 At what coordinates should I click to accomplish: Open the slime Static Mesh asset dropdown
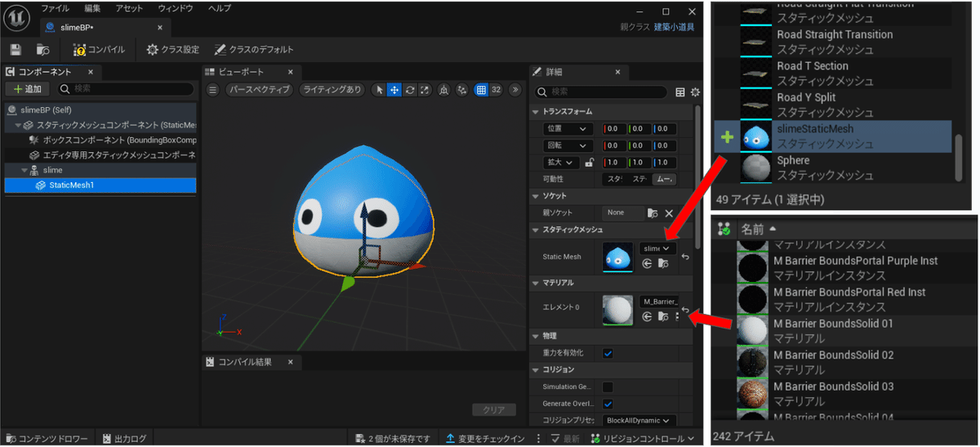657,248
